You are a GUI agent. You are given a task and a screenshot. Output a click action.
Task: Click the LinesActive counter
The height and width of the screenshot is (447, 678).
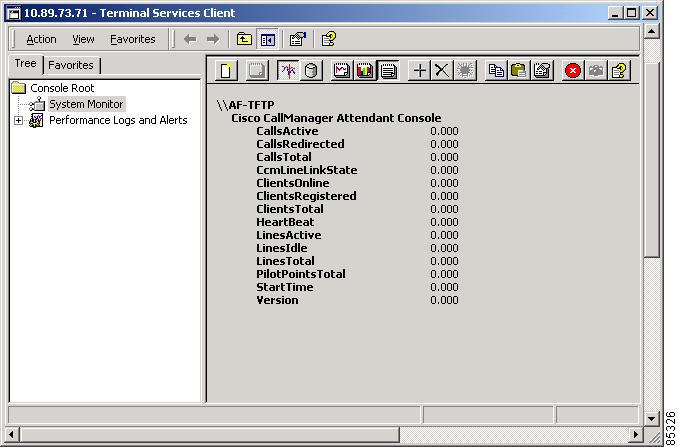[x=289, y=235]
